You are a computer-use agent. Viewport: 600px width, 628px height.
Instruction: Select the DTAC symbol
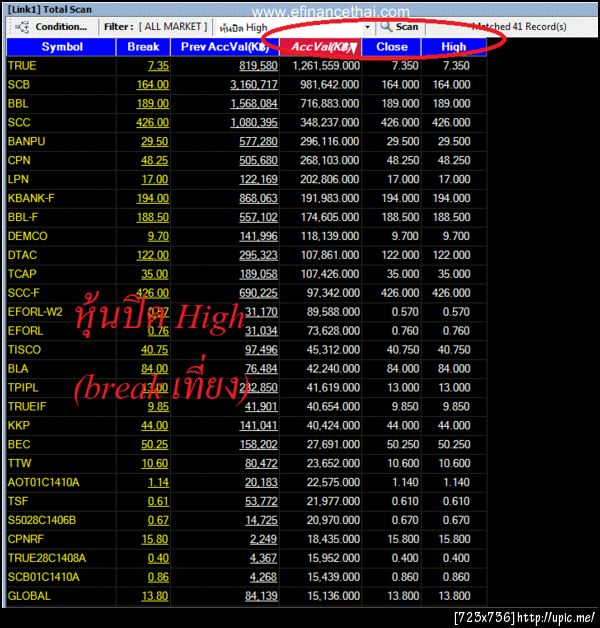tap(22, 255)
